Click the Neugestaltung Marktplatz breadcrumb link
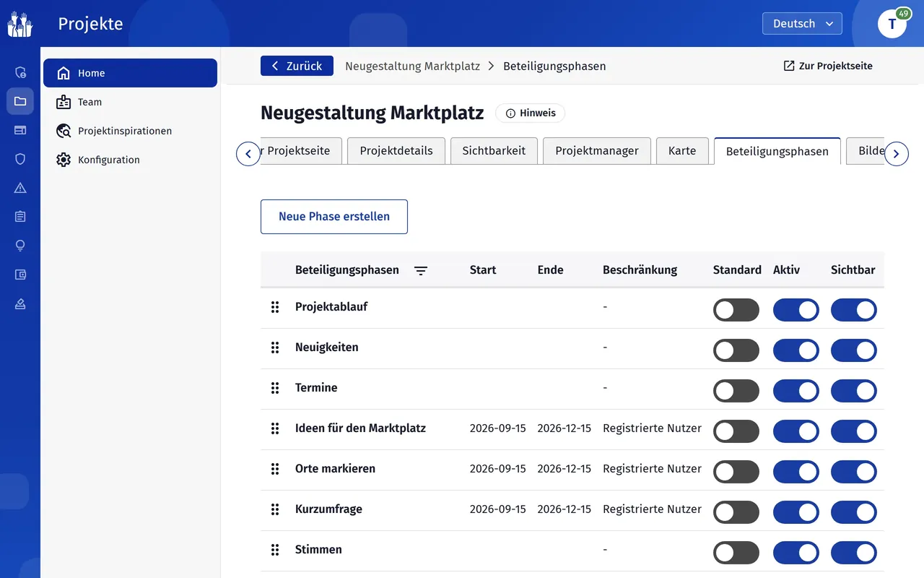Image resolution: width=924 pixels, height=578 pixels. [x=412, y=66]
